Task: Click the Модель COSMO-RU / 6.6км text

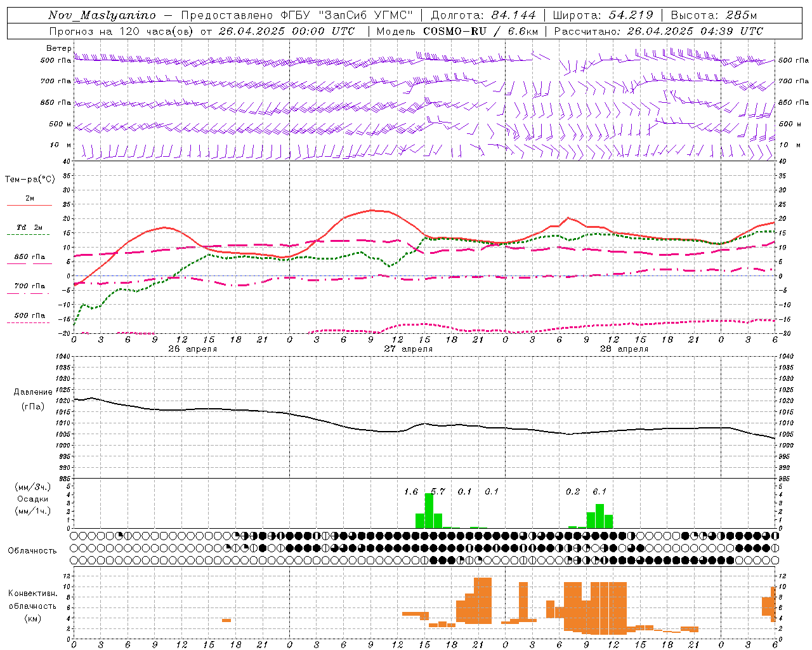Action: (x=457, y=31)
